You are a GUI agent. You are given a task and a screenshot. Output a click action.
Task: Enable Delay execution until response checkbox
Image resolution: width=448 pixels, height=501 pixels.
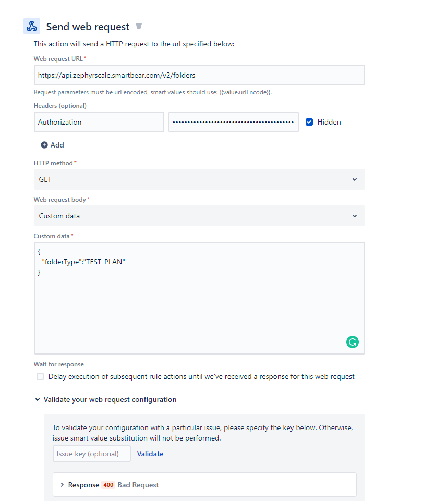click(40, 376)
